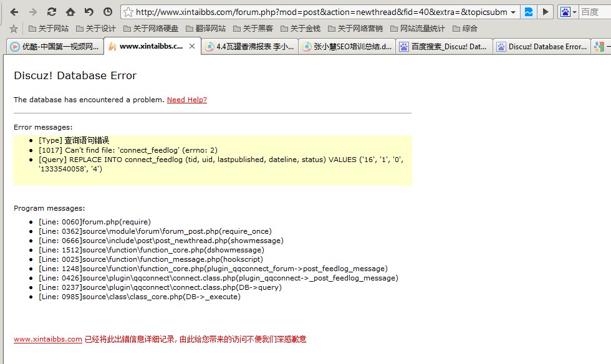Click the bookmarks bar star icon

point(14,29)
